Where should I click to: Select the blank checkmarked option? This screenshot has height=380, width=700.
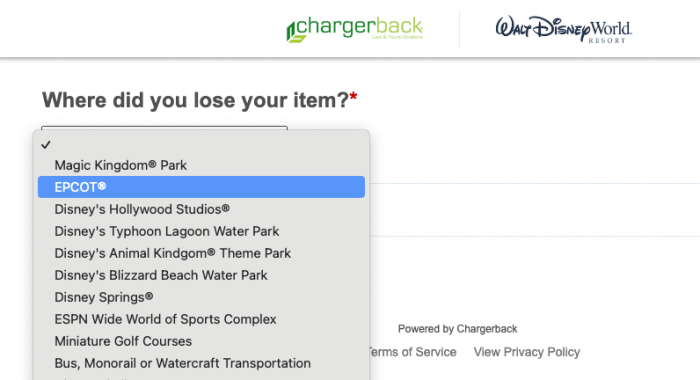point(201,145)
